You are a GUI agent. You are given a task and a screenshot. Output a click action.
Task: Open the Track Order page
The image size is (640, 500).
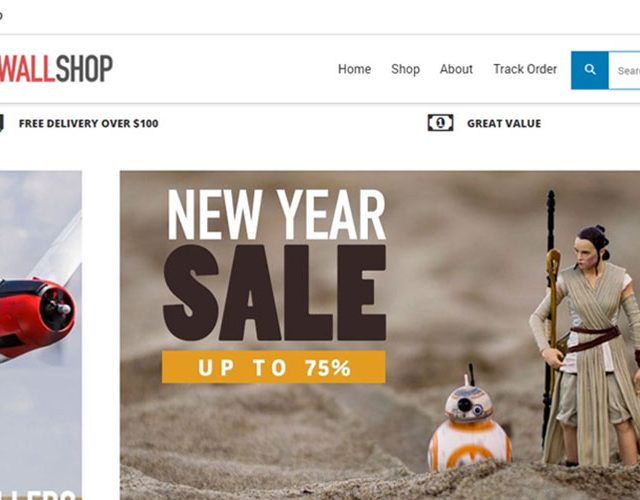click(525, 69)
